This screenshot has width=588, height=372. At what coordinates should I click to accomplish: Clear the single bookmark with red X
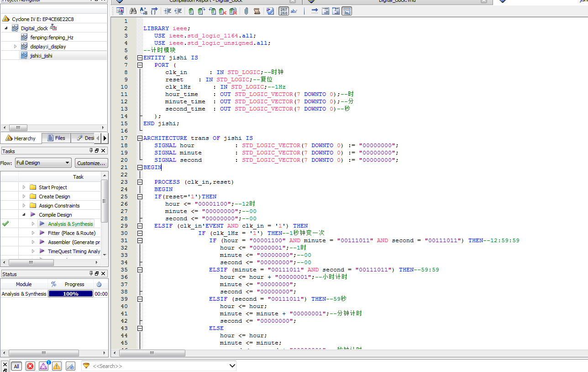223,11
